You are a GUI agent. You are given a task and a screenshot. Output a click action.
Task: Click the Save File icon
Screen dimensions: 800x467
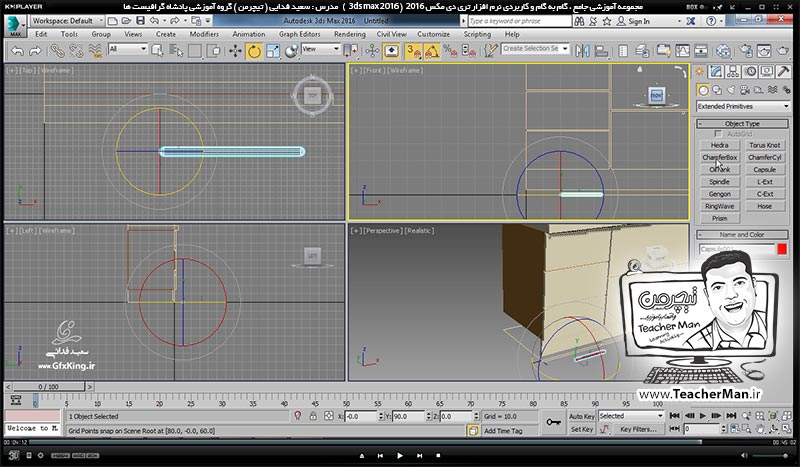point(140,21)
